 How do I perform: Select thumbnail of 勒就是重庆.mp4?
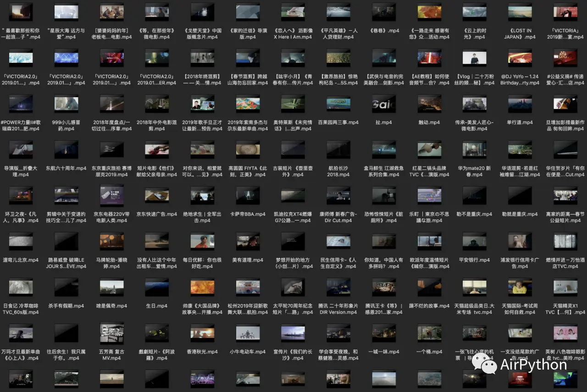point(520,195)
